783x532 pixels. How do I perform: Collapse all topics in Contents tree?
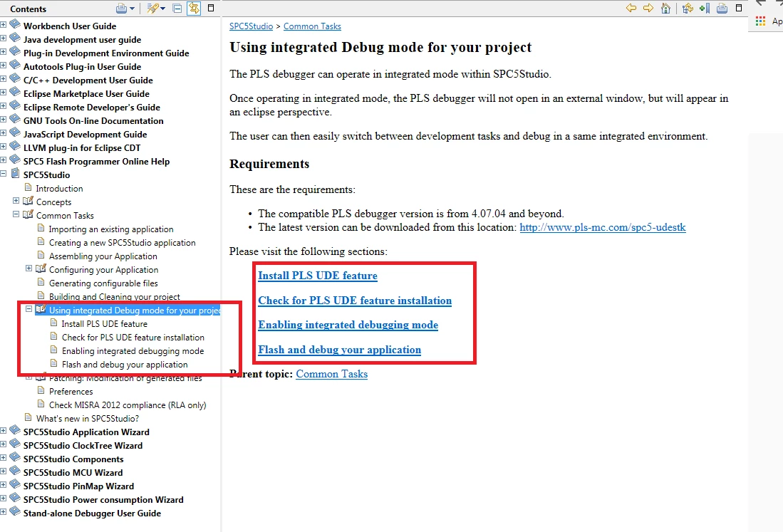point(177,9)
